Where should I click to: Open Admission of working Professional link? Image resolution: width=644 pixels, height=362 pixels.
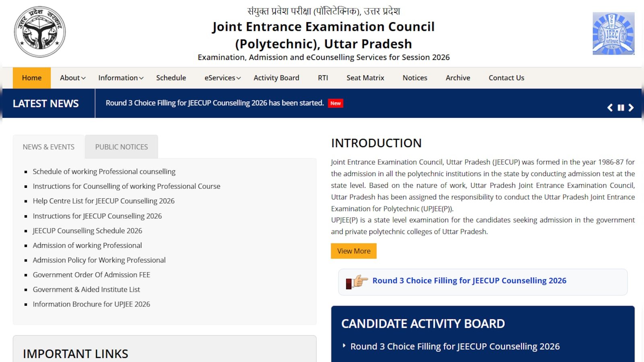click(x=87, y=245)
